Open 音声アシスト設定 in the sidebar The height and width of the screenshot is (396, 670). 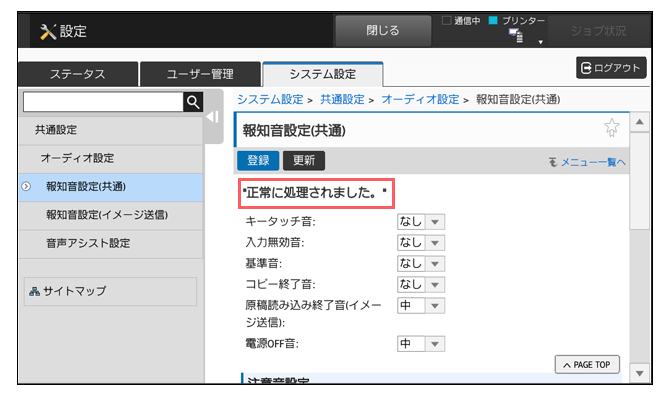click(111, 243)
